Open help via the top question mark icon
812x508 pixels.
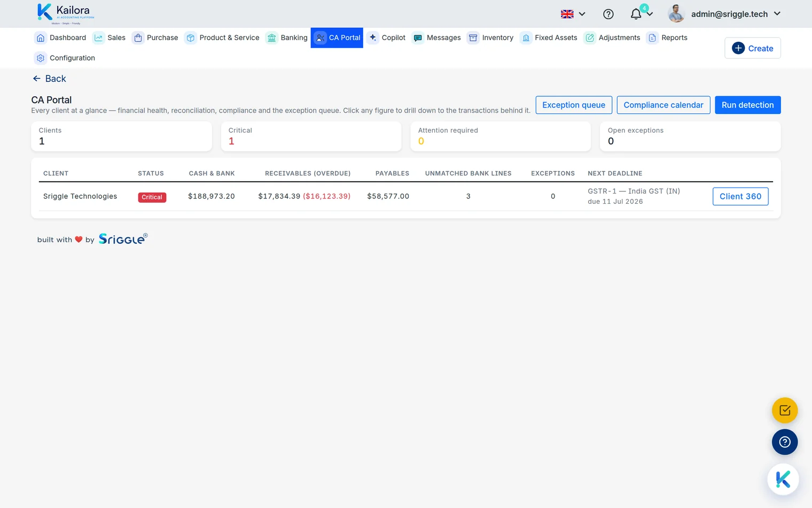coord(608,14)
